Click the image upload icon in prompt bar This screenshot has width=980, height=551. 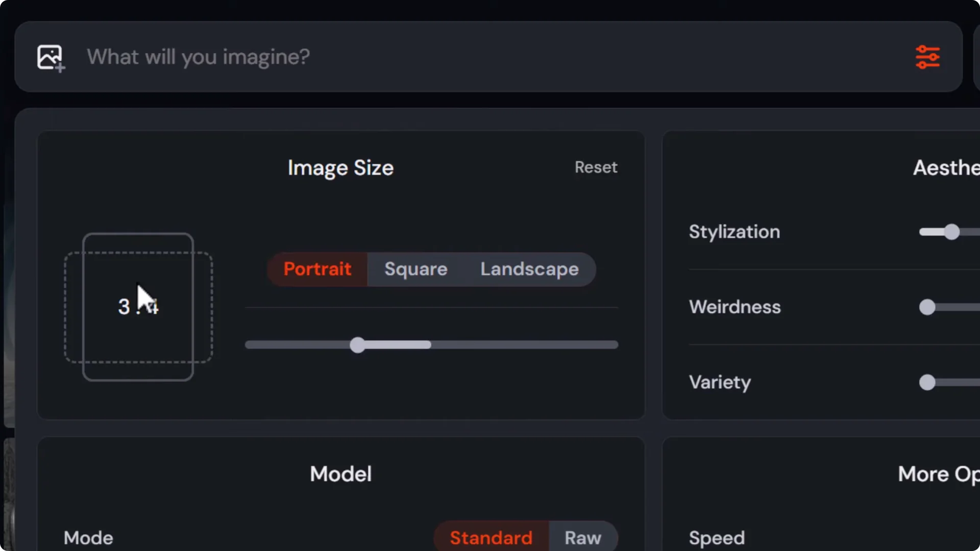(x=50, y=57)
